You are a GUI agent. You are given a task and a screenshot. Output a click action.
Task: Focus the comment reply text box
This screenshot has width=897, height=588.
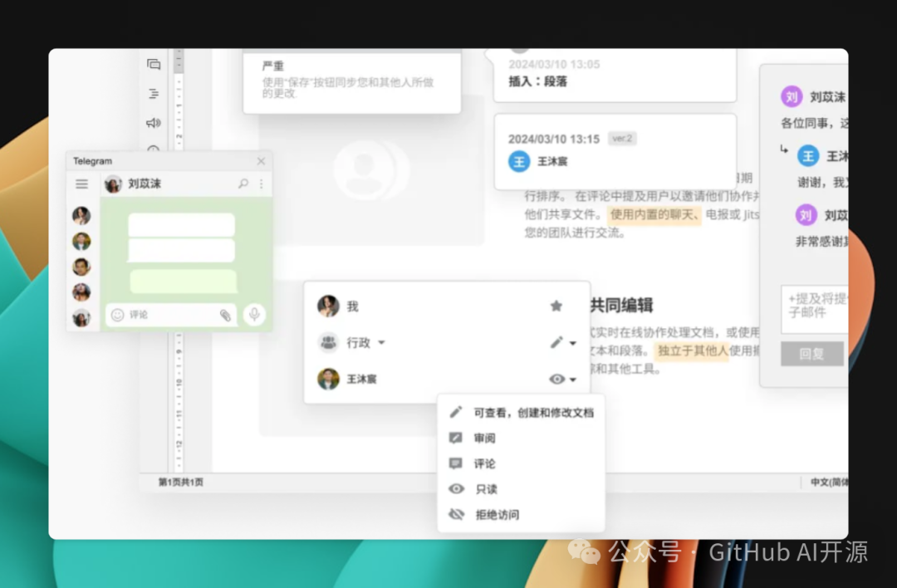[x=815, y=310]
